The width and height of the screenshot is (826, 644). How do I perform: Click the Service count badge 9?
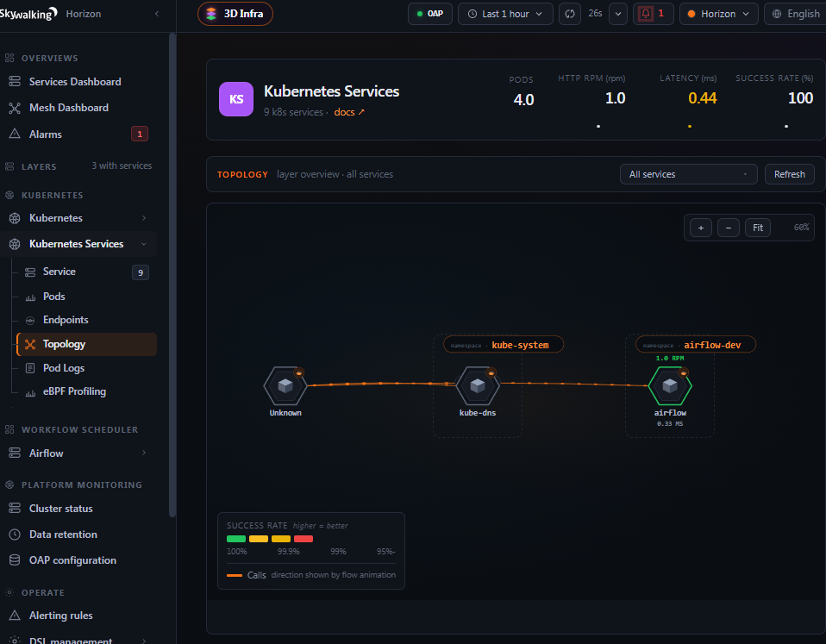pos(141,272)
